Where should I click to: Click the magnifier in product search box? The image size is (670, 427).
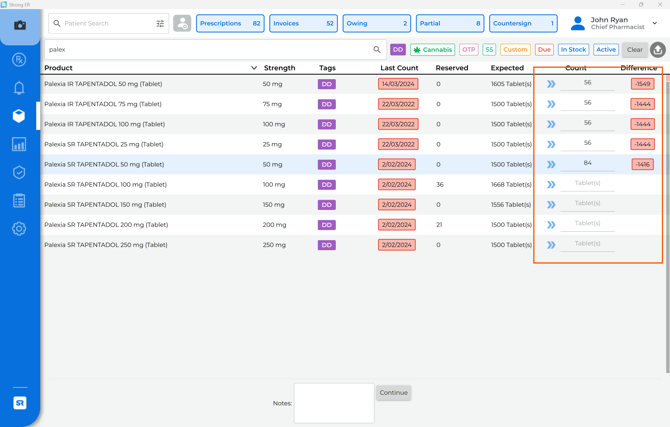[377, 49]
